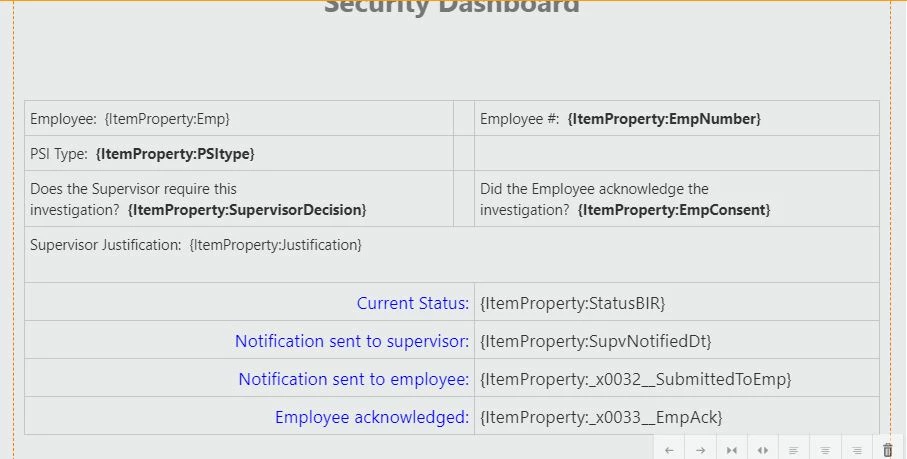Screen dimensions: 907x459
Task: Click the left arrow toolbar icon
Action: click(x=669, y=450)
